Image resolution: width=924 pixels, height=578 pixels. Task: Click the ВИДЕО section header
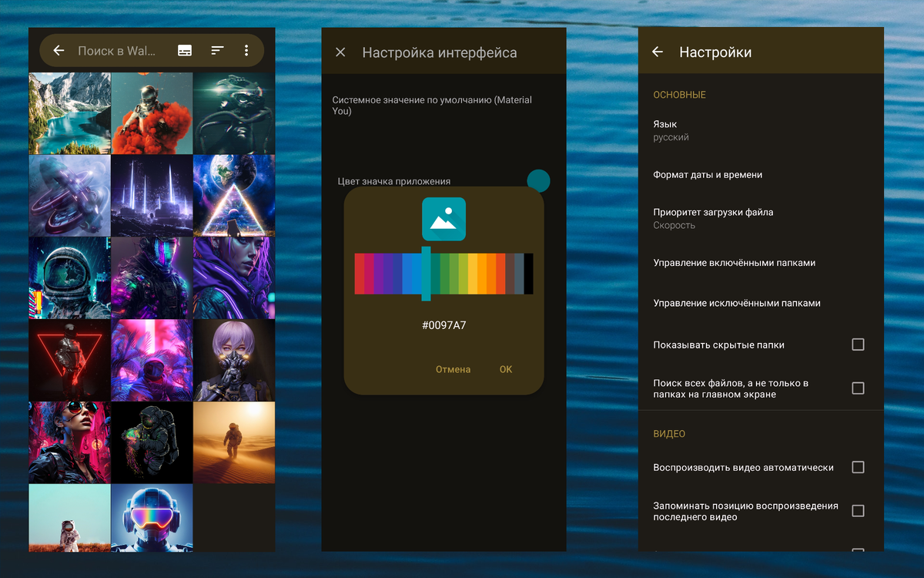(669, 434)
